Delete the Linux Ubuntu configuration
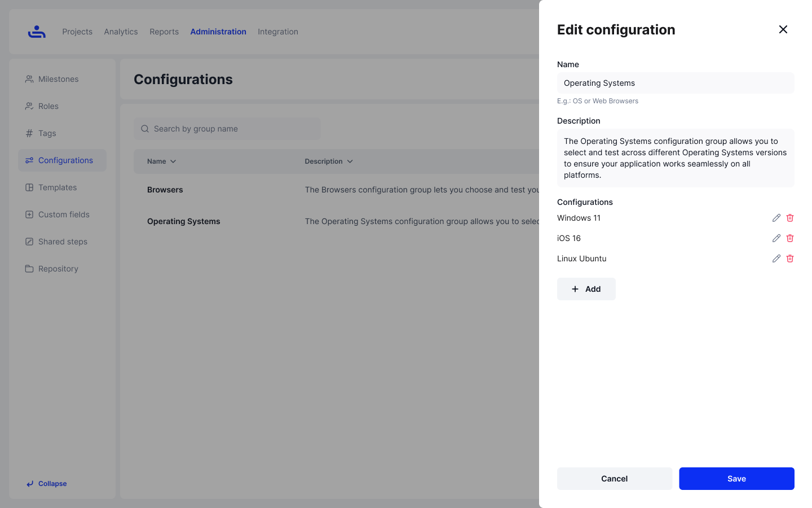This screenshot has height=508, width=812. pyautogui.click(x=790, y=259)
